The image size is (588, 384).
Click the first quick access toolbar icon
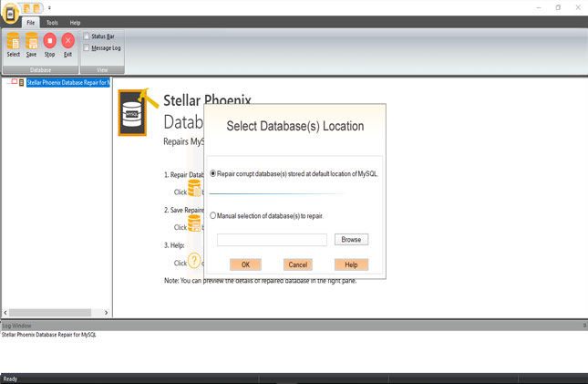tap(27, 8)
